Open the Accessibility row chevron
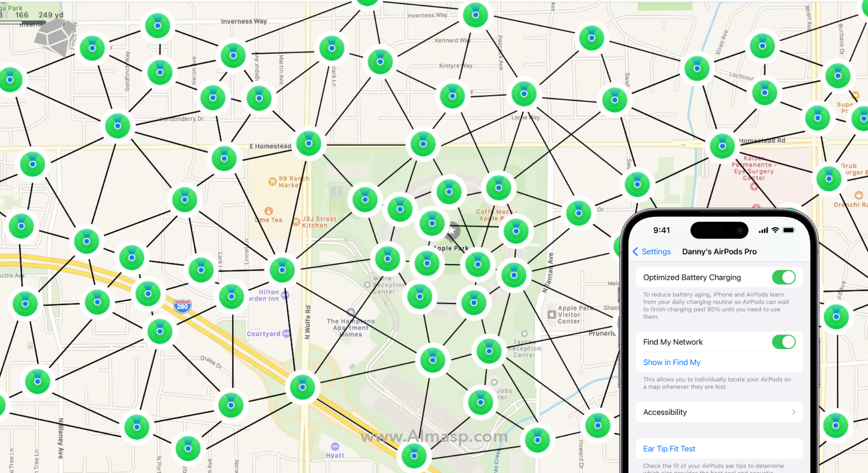Viewport: 868px width, 473px height. pyautogui.click(x=793, y=412)
